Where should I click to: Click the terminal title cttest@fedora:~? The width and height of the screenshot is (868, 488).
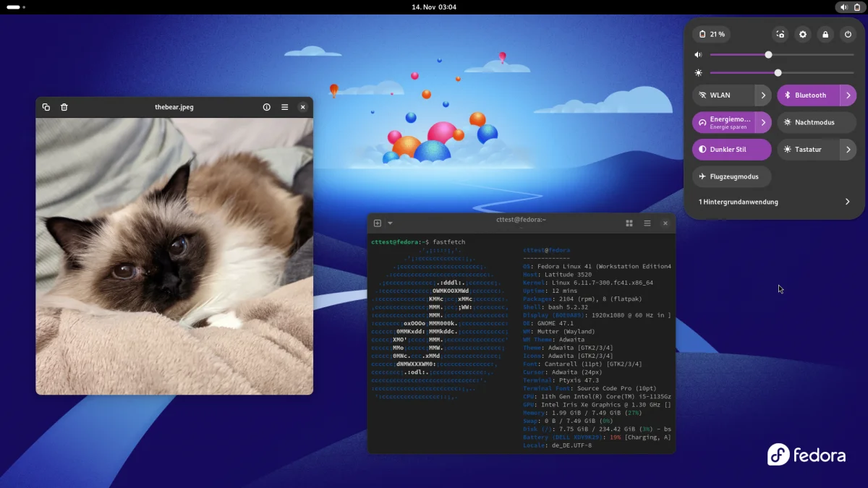point(521,220)
